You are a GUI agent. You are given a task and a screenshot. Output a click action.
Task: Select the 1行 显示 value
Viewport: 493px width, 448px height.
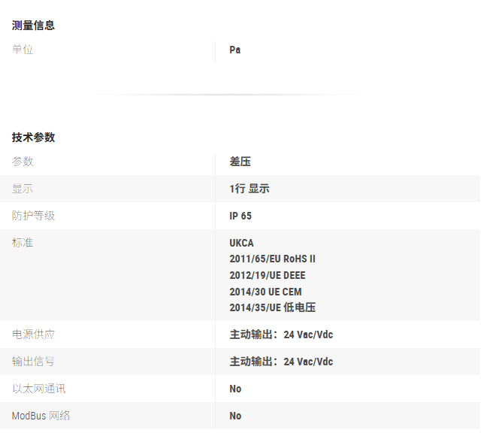coord(249,189)
